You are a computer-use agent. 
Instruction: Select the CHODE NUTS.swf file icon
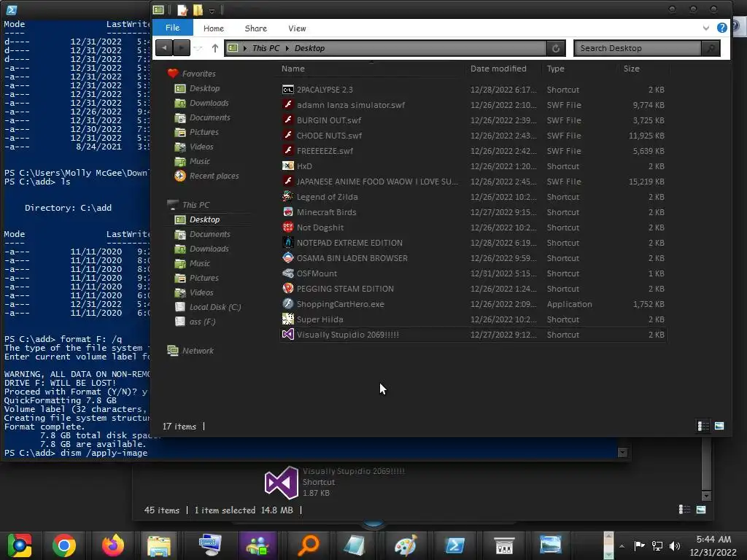(x=287, y=135)
